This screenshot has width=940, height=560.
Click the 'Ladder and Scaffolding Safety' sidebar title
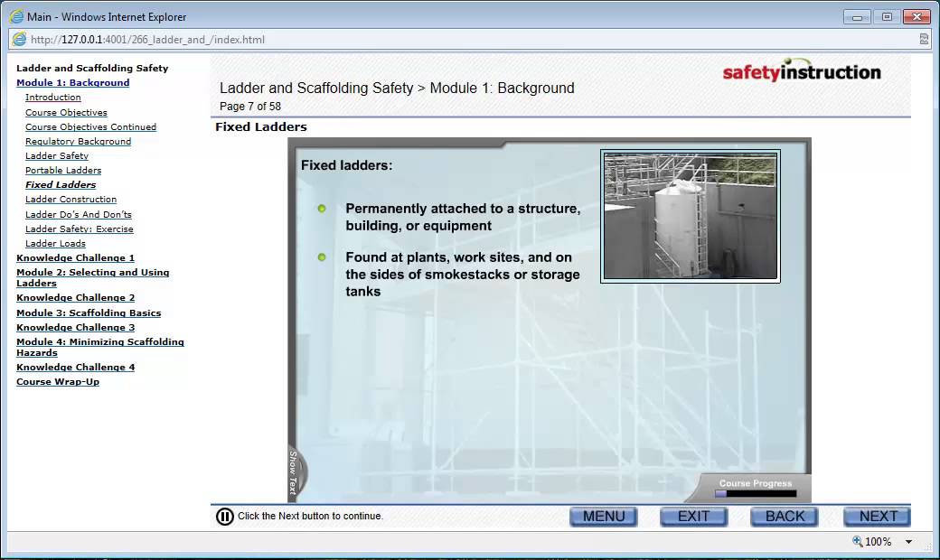[x=92, y=69]
